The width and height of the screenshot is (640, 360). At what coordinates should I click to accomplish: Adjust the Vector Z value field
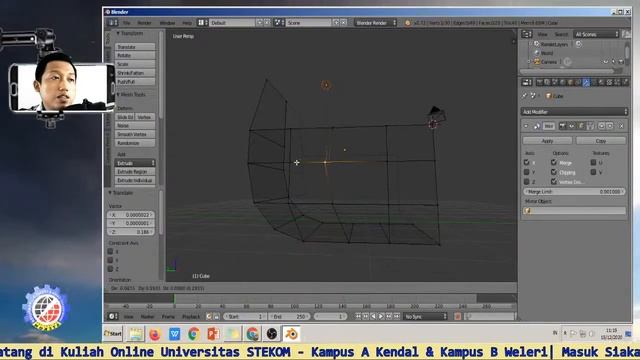click(x=131, y=232)
